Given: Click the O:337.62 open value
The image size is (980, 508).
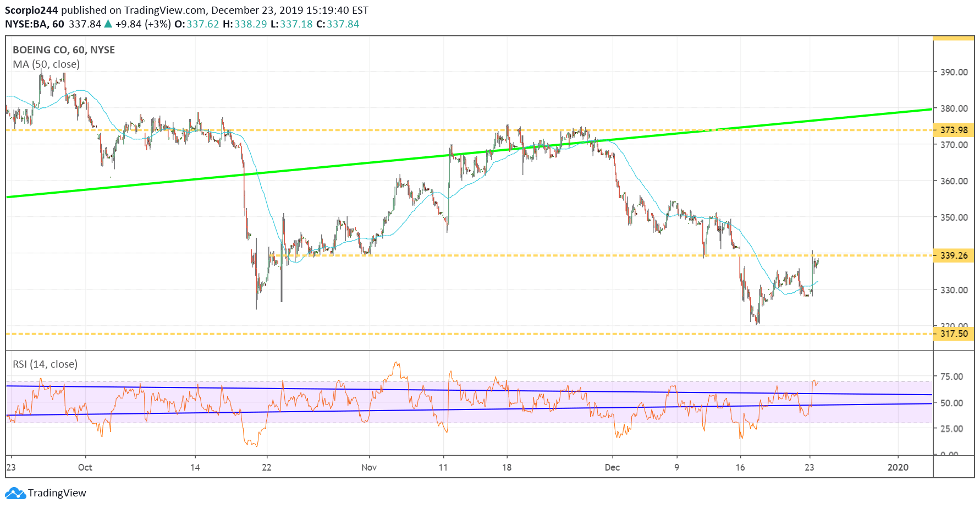Looking at the screenshot, I should pos(197,24).
